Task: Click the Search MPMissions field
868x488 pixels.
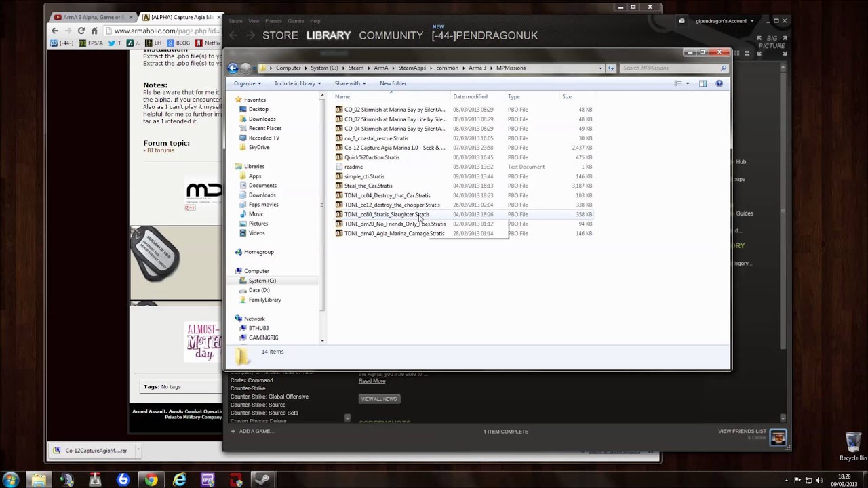Action: pyautogui.click(x=674, y=68)
